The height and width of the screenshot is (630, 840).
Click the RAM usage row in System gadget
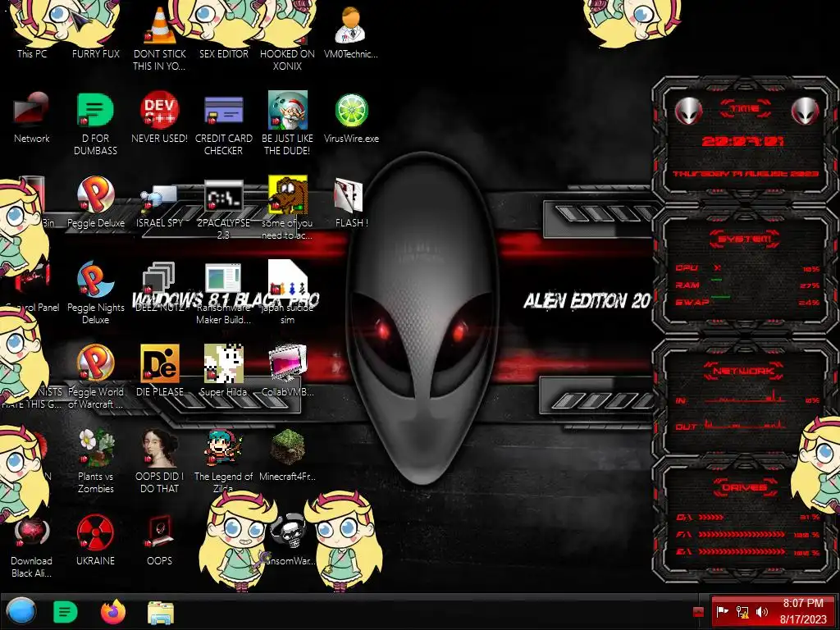tap(747, 285)
